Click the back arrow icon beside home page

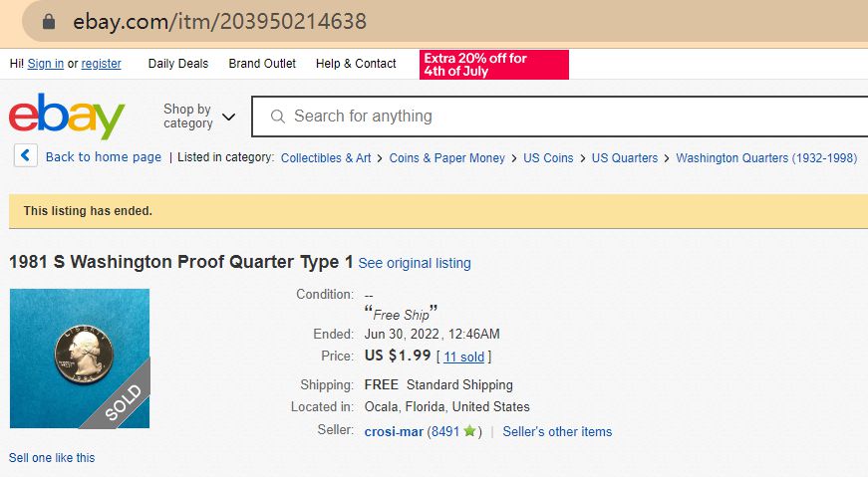coord(27,156)
